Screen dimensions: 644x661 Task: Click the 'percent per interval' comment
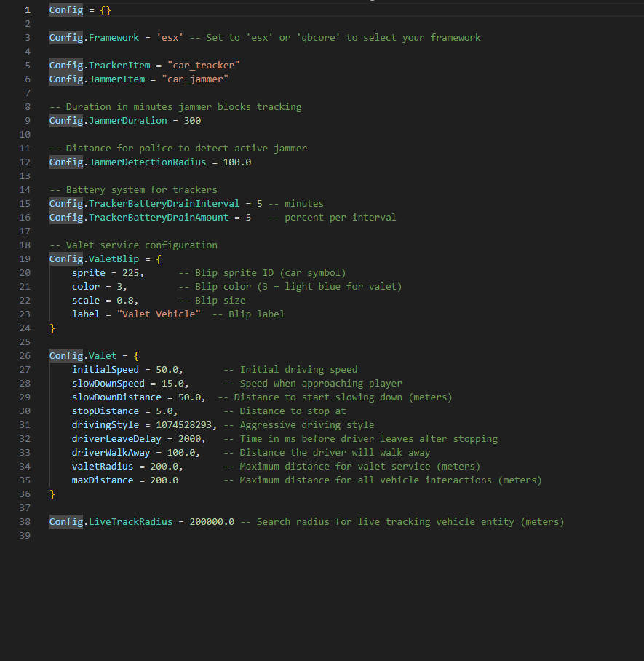pos(340,218)
